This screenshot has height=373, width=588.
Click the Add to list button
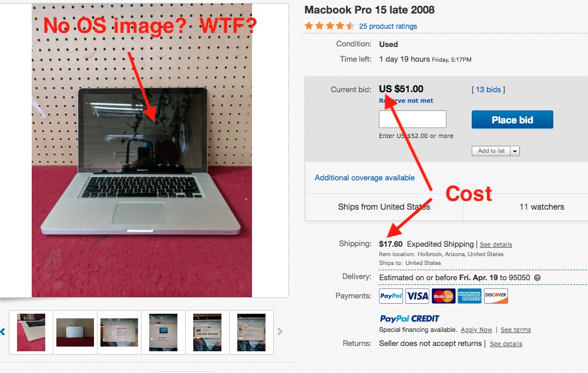pos(491,151)
